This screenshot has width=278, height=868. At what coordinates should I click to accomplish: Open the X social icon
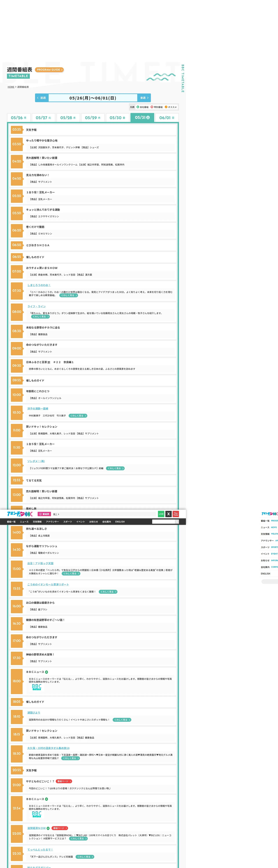[x=168, y=514]
